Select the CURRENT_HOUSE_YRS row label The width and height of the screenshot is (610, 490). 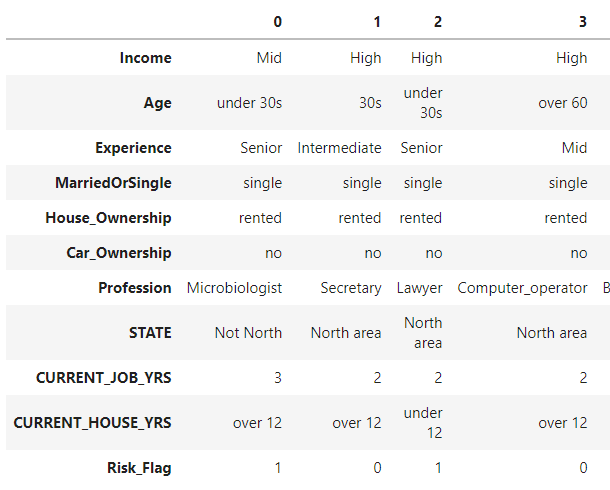point(92,423)
